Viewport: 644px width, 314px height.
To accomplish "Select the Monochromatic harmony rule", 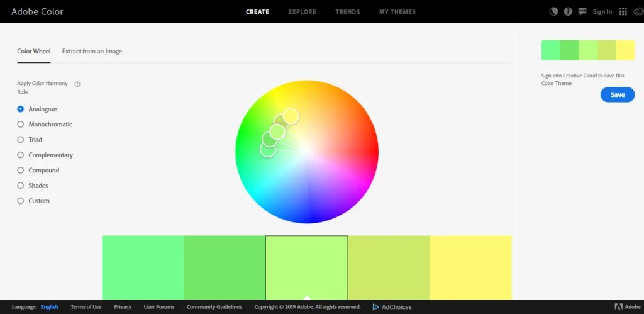I will (x=45, y=124).
